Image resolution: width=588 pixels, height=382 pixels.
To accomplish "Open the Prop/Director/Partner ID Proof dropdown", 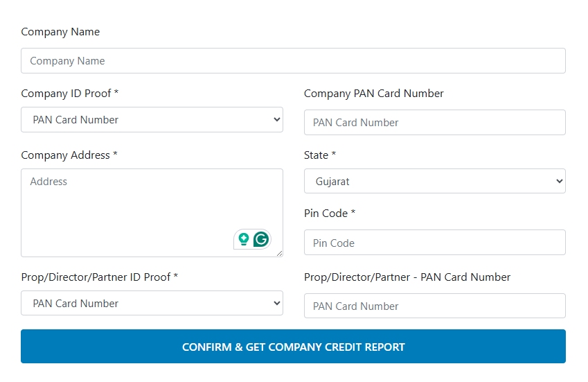I will [152, 304].
